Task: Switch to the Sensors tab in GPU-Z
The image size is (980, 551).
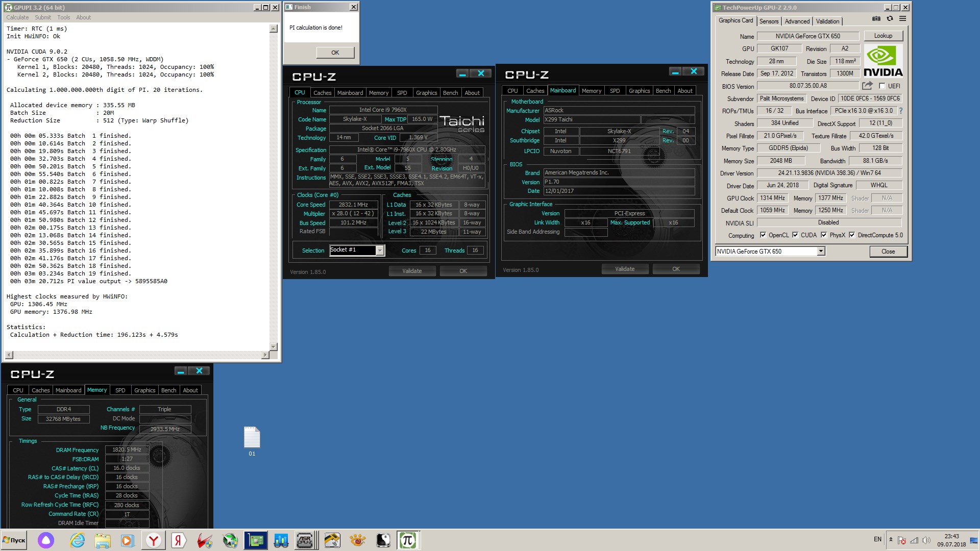Action: 769,21
